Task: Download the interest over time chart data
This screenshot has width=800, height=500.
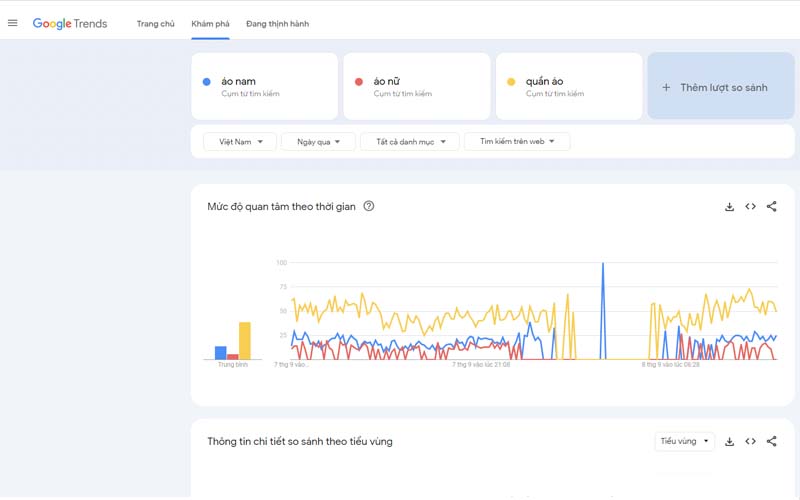Action: pyautogui.click(x=730, y=207)
